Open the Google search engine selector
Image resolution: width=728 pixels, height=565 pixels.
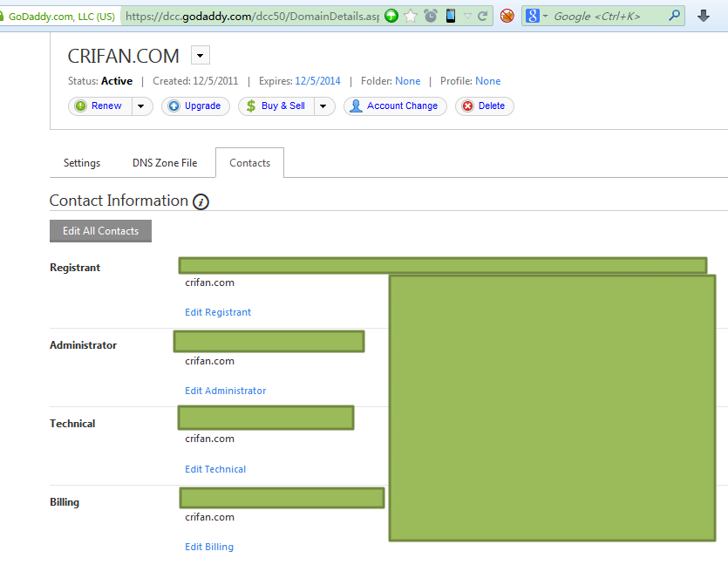coord(536,17)
